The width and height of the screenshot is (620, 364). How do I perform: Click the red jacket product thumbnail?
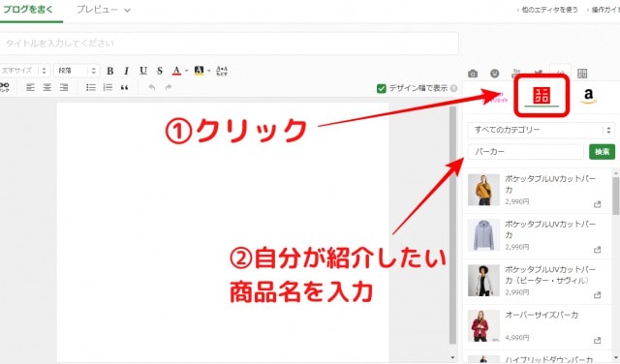(x=483, y=326)
